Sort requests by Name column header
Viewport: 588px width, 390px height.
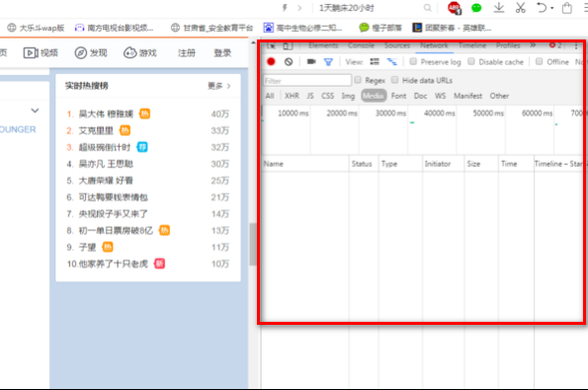point(305,164)
